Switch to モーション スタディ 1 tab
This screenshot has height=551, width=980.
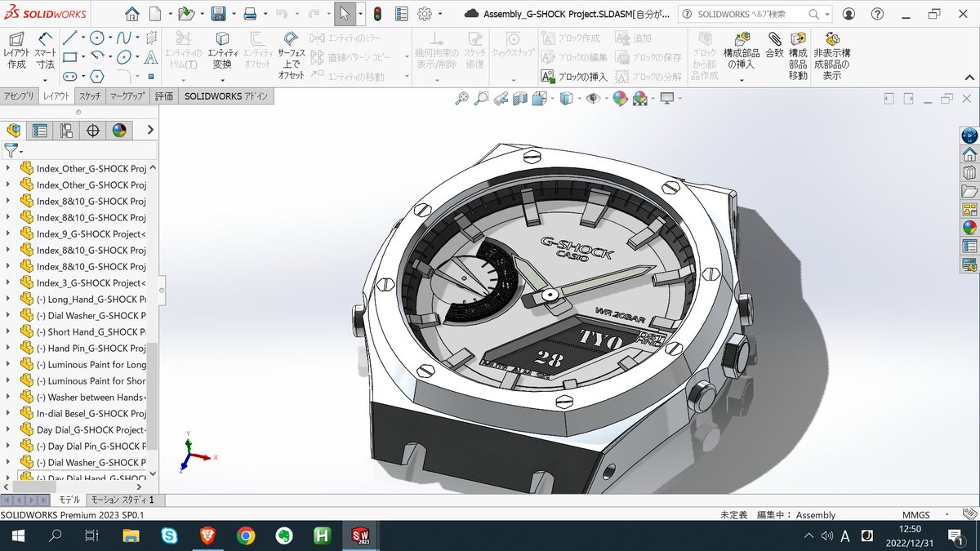[x=125, y=500]
